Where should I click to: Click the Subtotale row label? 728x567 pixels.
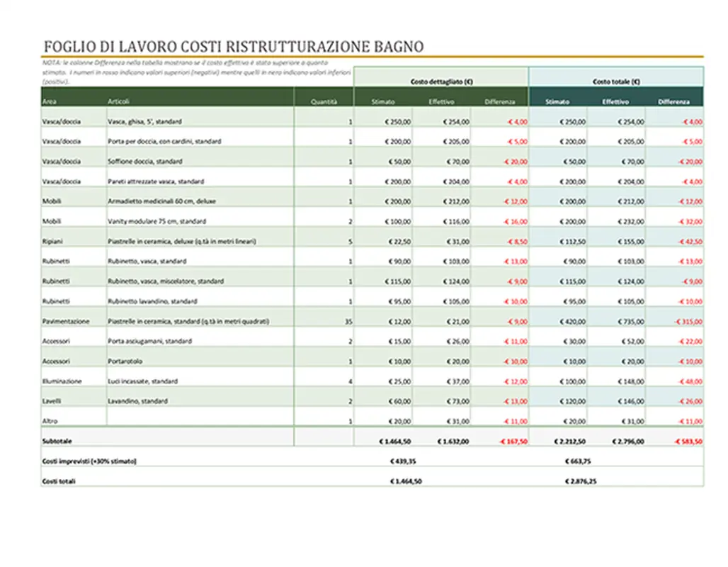57,440
